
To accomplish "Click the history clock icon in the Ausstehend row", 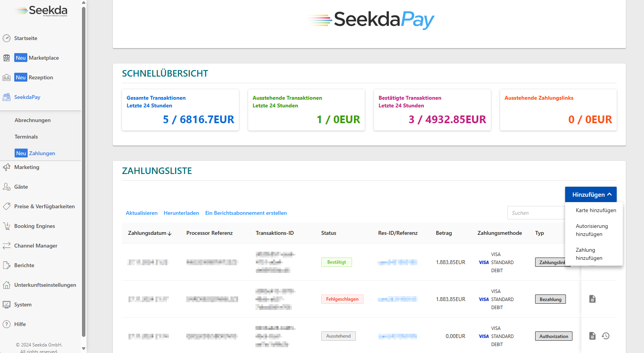I will pyautogui.click(x=606, y=336).
